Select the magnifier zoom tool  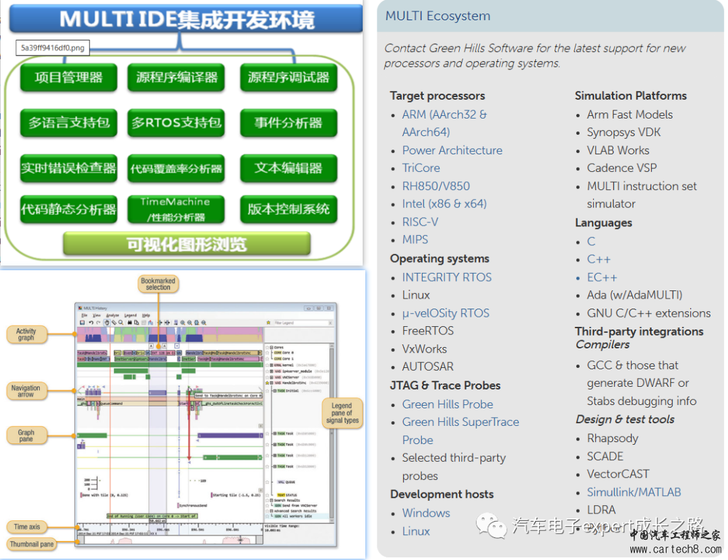[121, 322]
